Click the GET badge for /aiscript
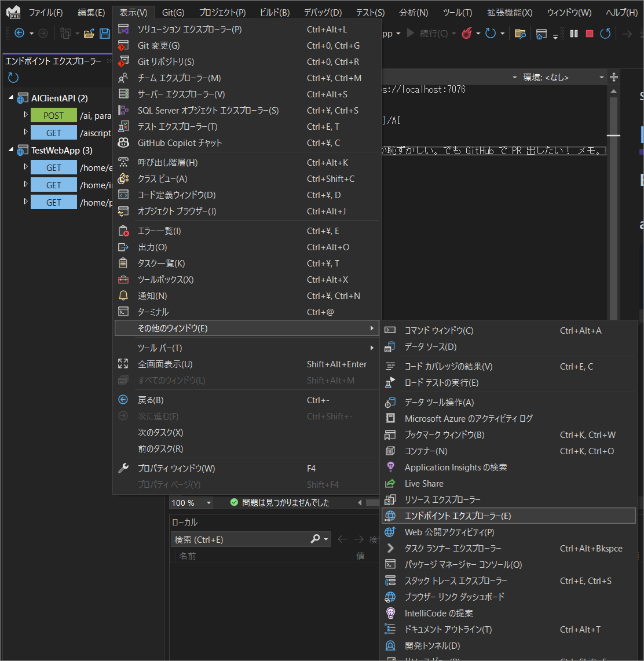Viewport: 644px width, 661px height. click(x=53, y=132)
